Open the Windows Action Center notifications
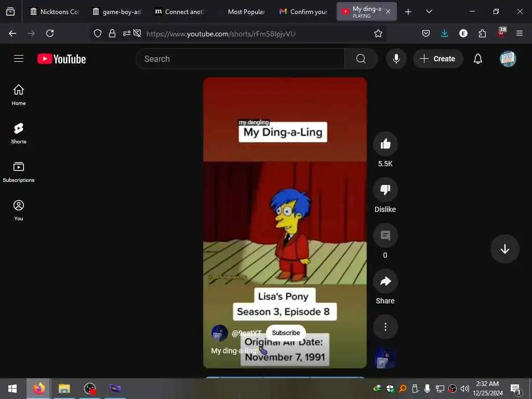Screen dimensions: 532x399 [515, 389]
